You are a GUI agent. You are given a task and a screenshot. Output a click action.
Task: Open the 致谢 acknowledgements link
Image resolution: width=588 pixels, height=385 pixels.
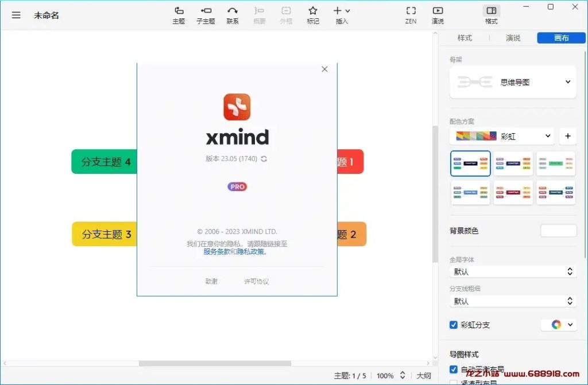point(211,281)
